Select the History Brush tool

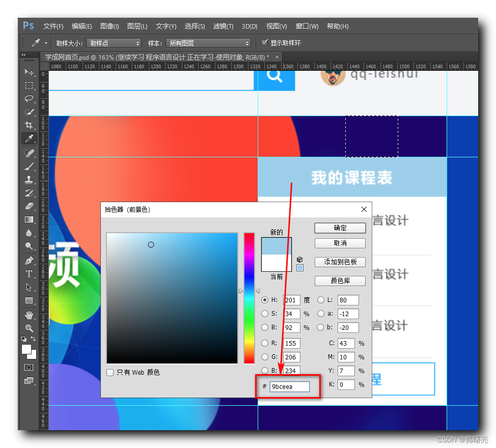click(x=29, y=193)
